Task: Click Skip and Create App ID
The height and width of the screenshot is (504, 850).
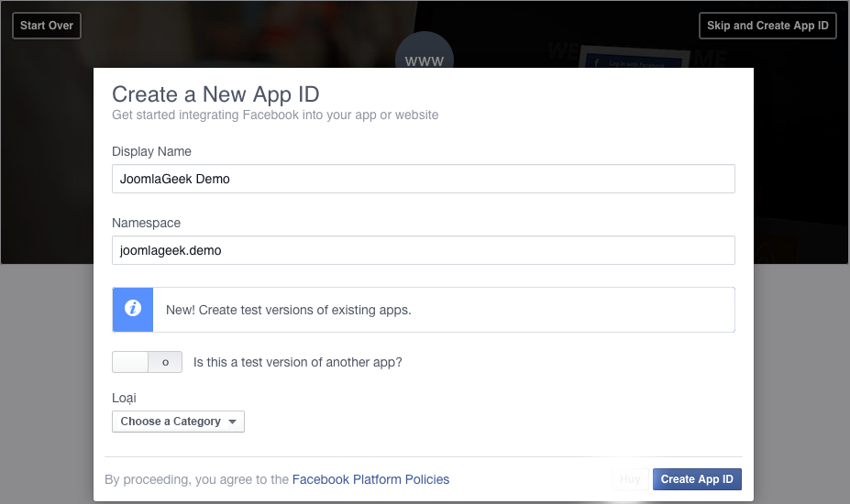Action: 767,26
